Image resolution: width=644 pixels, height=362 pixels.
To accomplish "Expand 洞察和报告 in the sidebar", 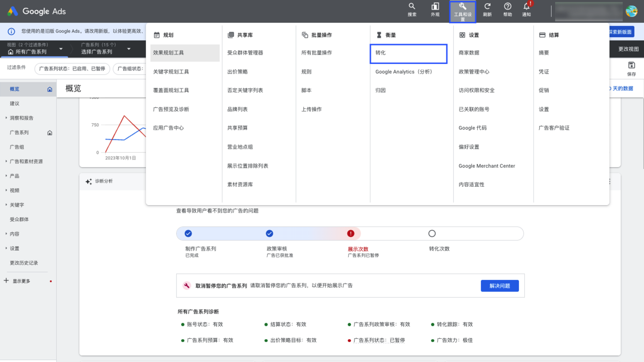I will tap(6, 118).
